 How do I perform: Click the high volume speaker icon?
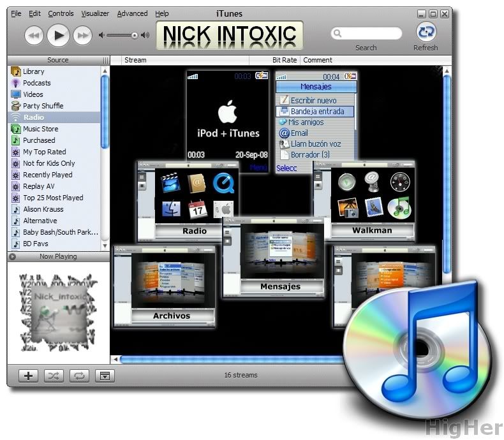(x=145, y=35)
